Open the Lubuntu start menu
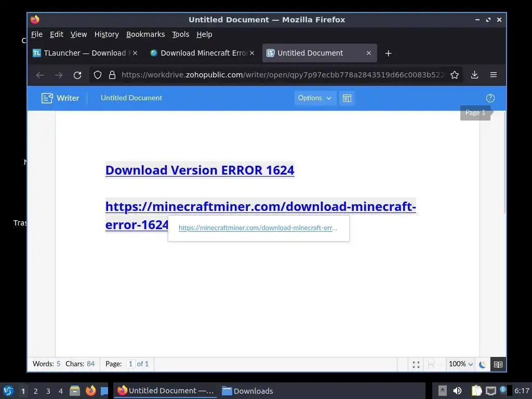Image resolution: width=532 pixels, height=399 pixels. (x=8, y=391)
